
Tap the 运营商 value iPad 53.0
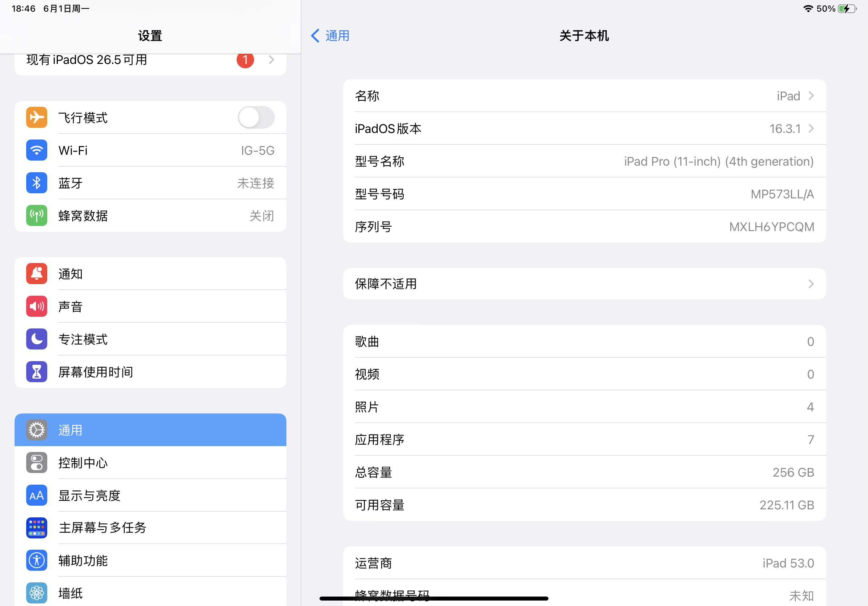[x=788, y=563]
